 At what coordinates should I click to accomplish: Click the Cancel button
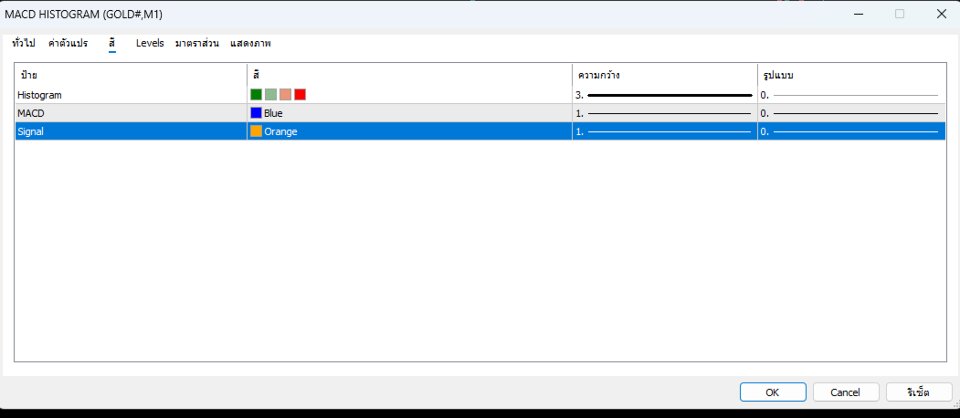846,392
